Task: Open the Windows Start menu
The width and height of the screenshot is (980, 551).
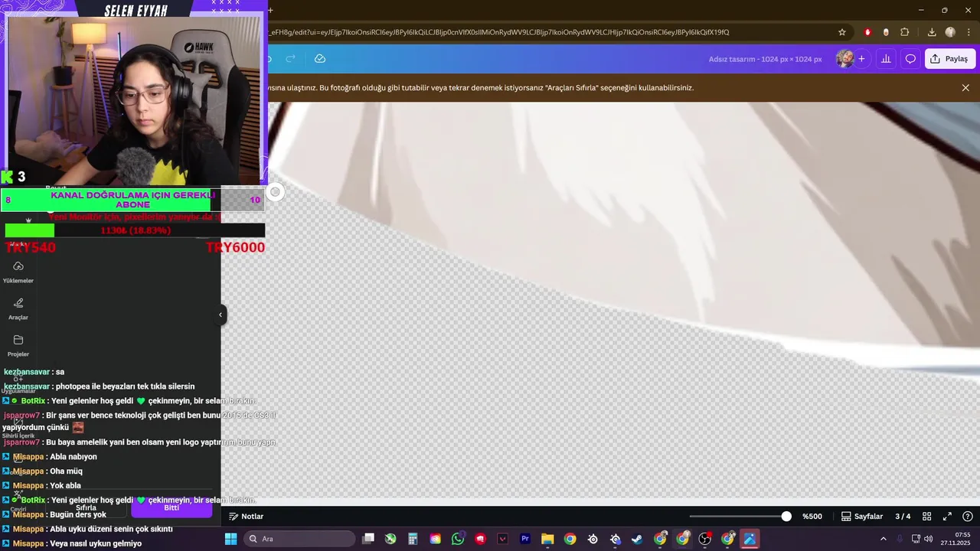Action: pyautogui.click(x=230, y=539)
